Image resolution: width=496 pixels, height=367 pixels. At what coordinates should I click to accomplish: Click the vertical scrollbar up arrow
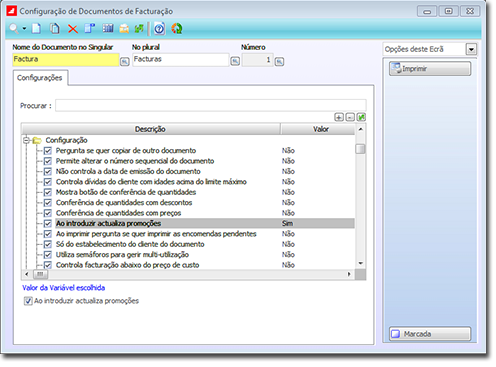coord(360,129)
